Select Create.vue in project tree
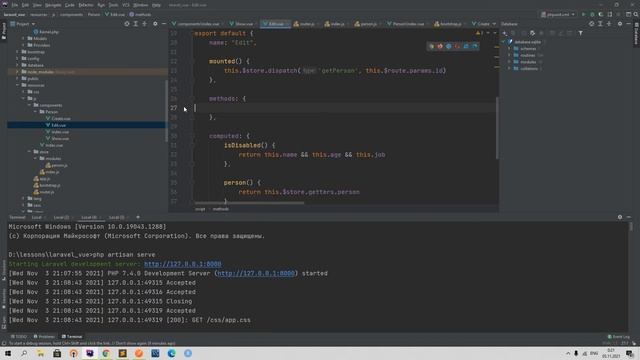640x360 pixels. (x=61, y=118)
